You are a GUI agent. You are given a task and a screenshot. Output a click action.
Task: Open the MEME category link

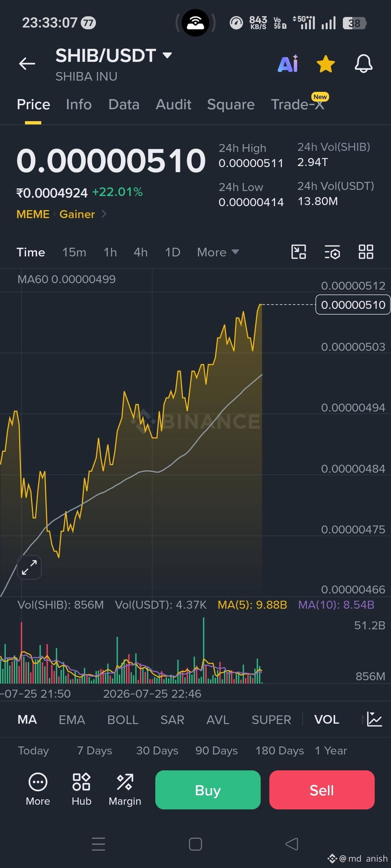pos(33,214)
